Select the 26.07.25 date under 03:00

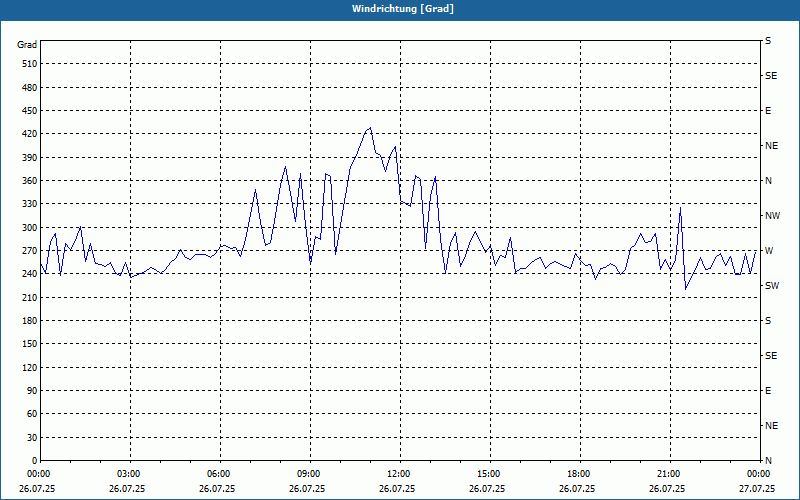pyautogui.click(x=127, y=489)
